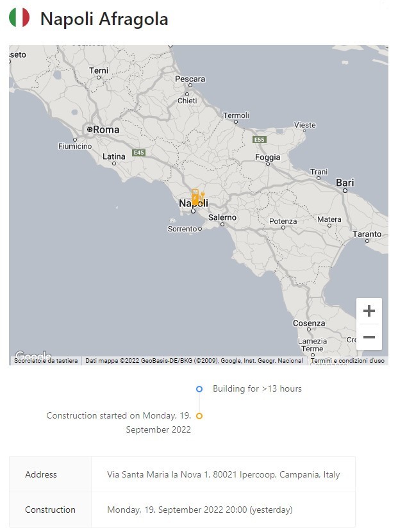Select the address 'Via Santa Maria la Nova 1' cell
This screenshot has height=532, width=398.
(223, 474)
